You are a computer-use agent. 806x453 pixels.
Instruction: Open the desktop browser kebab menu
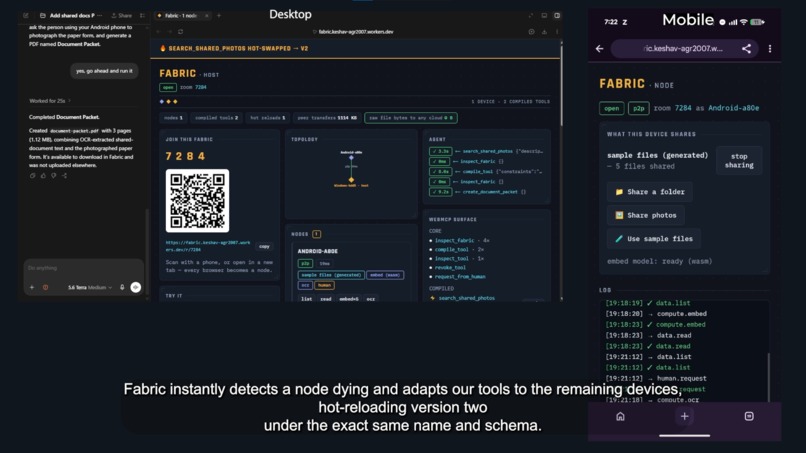(557, 31)
